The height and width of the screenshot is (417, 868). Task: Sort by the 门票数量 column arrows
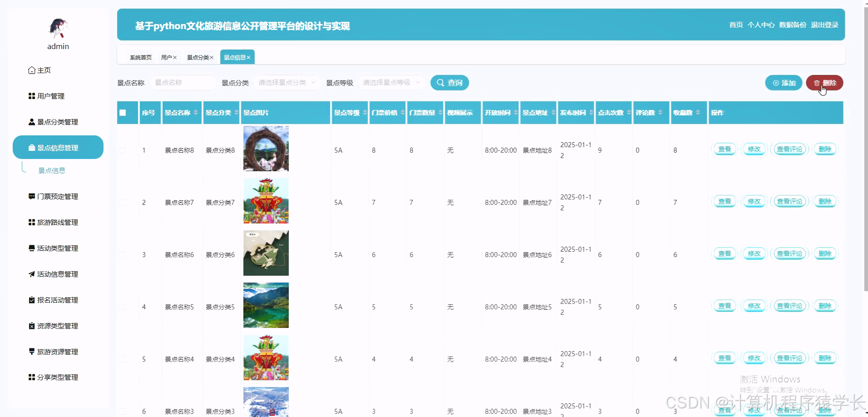(440, 112)
